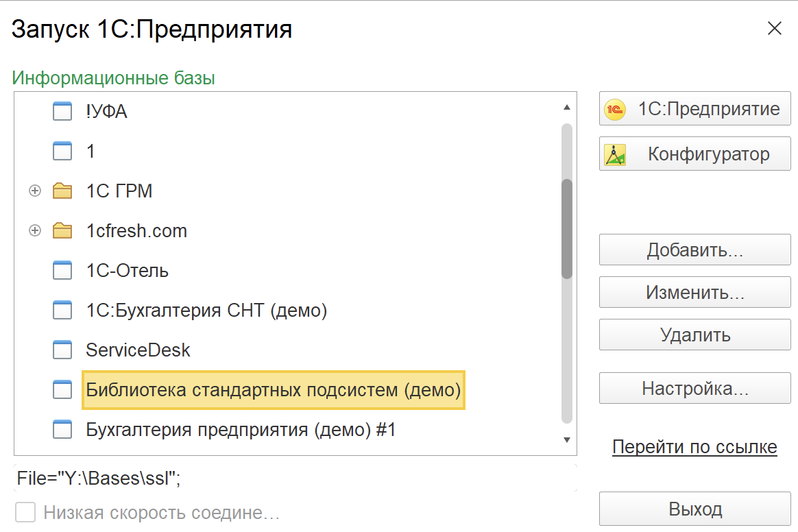Image resolution: width=798 pixels, height=532 pixels.
Task: Click the !УФА database icon
Action: 62,111
